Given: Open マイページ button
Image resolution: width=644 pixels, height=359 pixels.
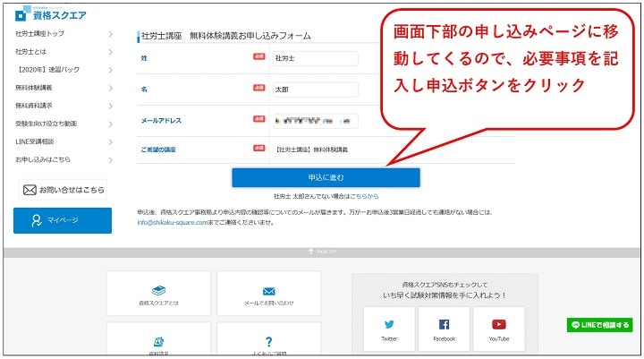Looking at the screenshot, I should tap(63, 220).
